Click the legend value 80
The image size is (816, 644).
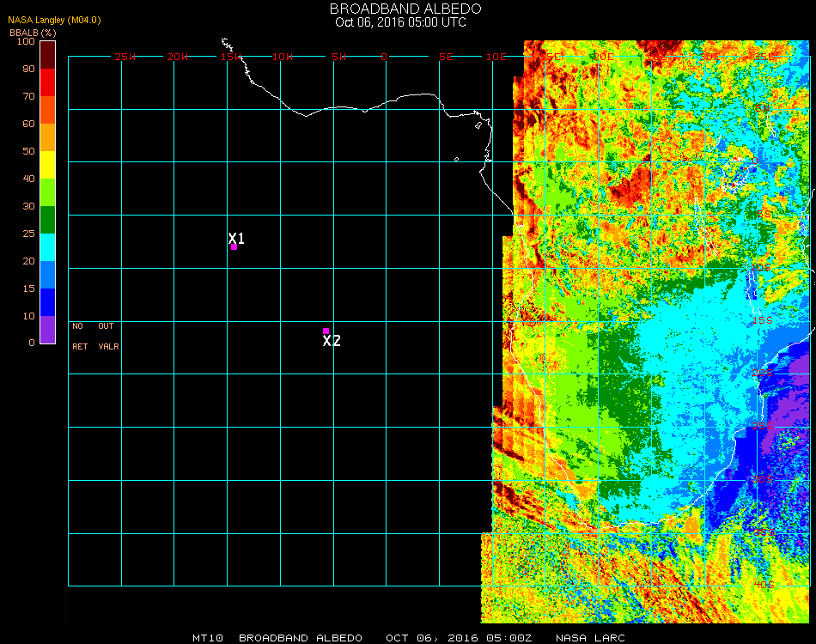click(28, 69)
